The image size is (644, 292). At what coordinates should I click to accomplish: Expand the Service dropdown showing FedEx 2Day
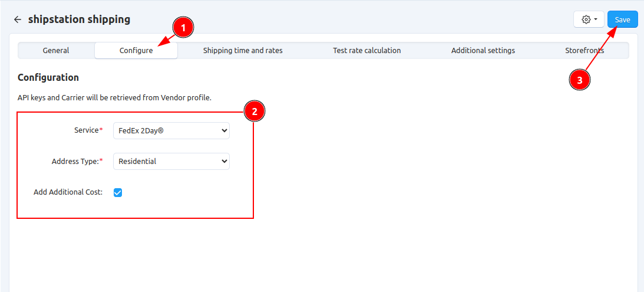click(x=171, y=130)
